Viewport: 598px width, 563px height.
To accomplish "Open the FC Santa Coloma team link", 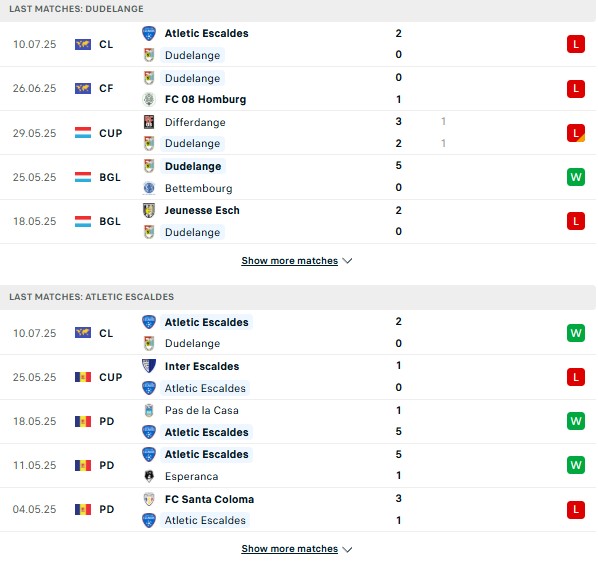I will click(209, 499).
